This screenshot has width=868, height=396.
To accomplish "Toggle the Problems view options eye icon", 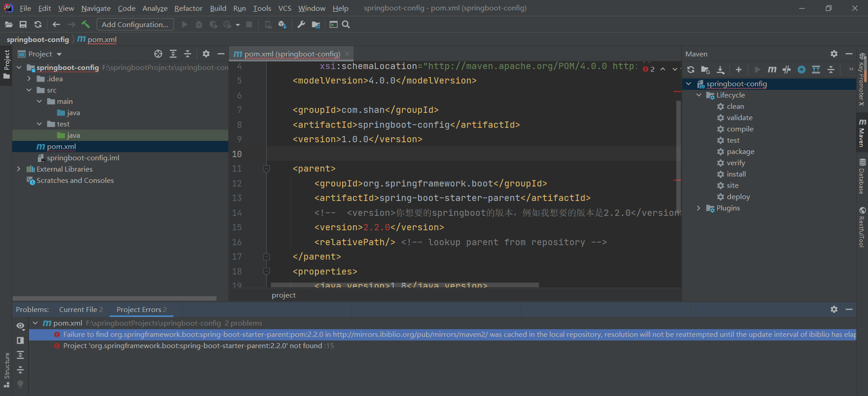I will [x=20, y=326].
